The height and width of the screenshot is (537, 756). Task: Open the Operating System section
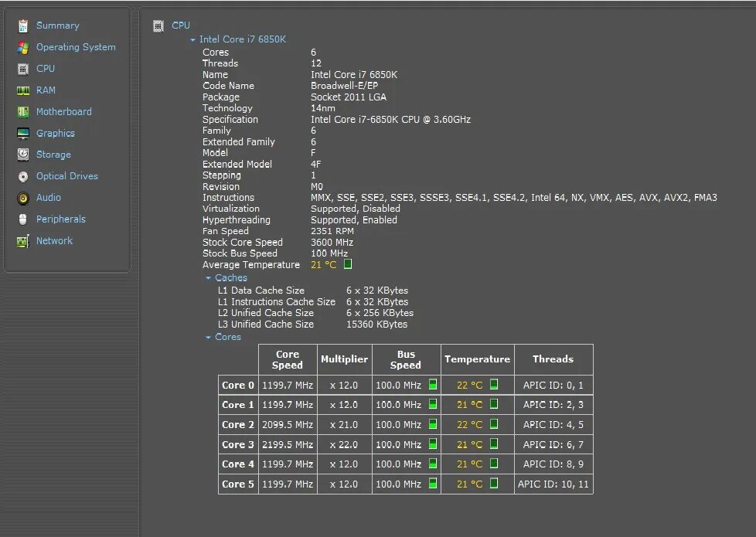pyautogui.click(x=77, y=47)
